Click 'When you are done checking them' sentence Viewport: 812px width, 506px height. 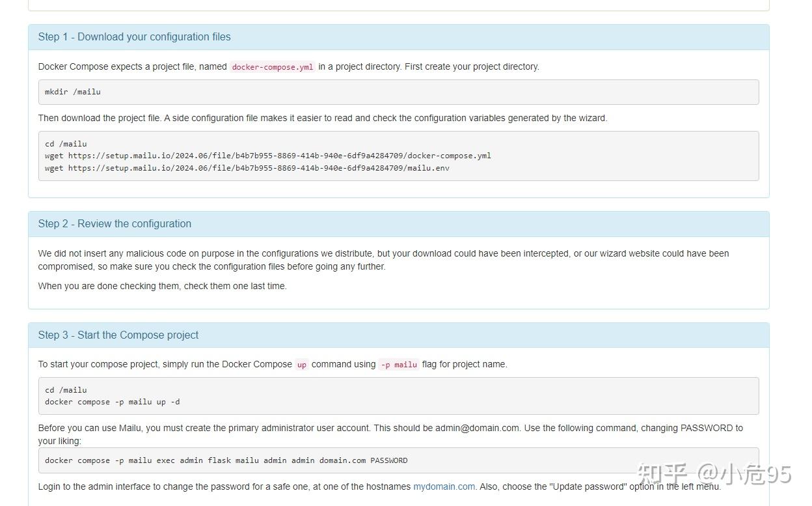coord(162,286)
